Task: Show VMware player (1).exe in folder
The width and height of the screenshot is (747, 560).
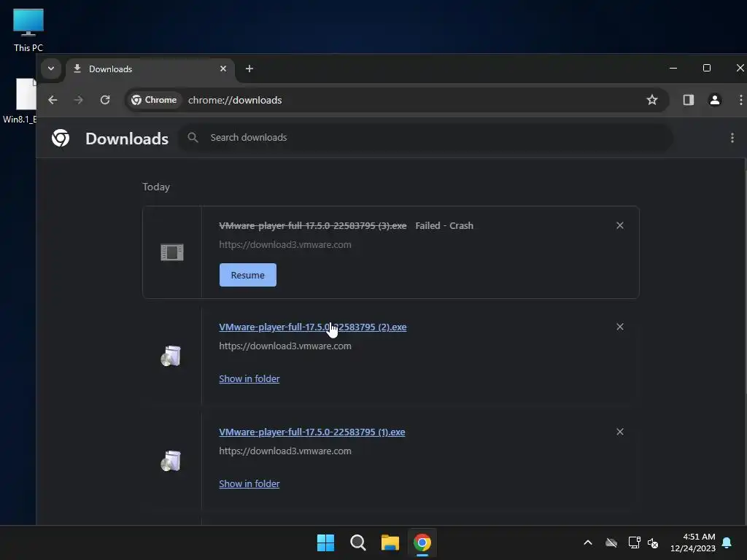Action: point(249,483)
